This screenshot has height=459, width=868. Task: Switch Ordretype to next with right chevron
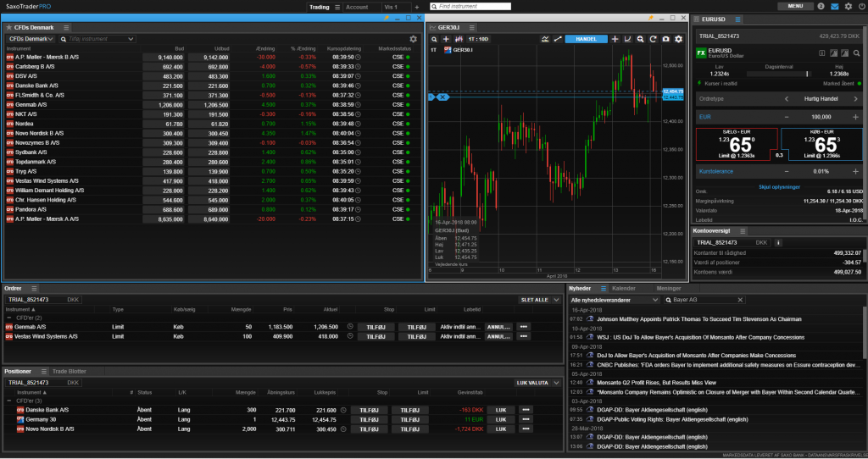pos(855,99)
